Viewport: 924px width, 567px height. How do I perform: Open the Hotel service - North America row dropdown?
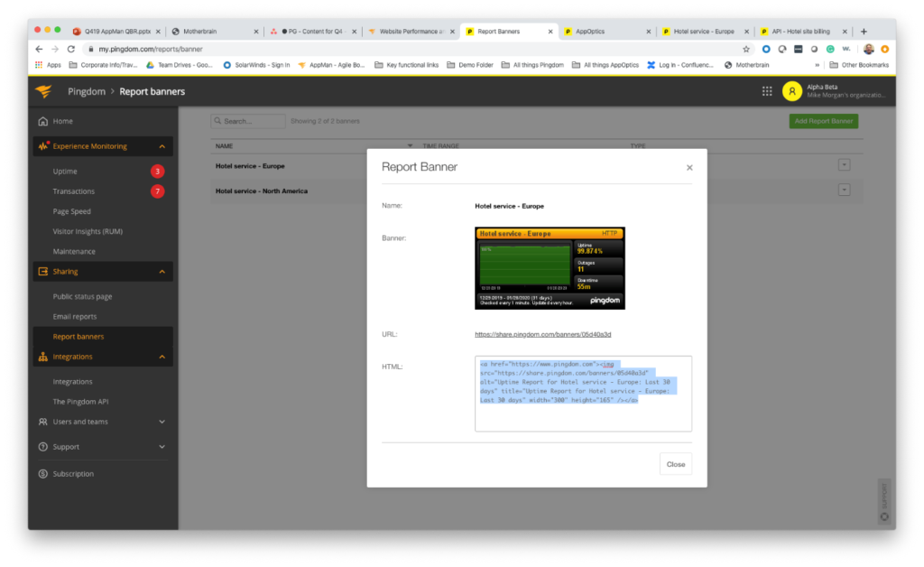(844, 190)
